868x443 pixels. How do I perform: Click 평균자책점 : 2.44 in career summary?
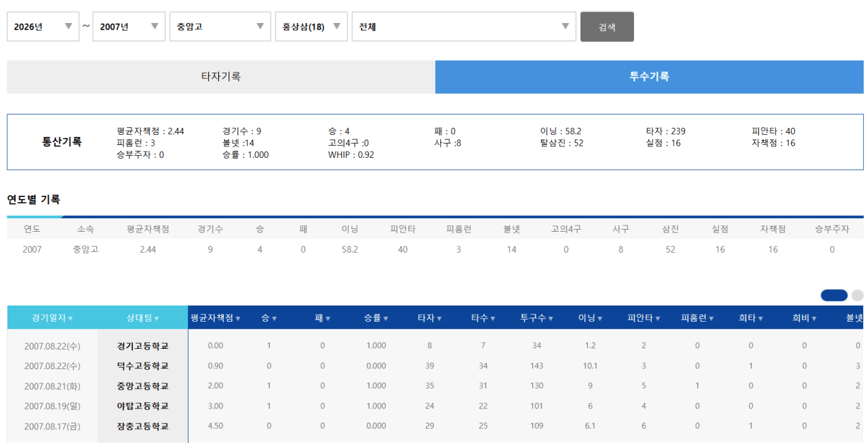click(151, 131)
